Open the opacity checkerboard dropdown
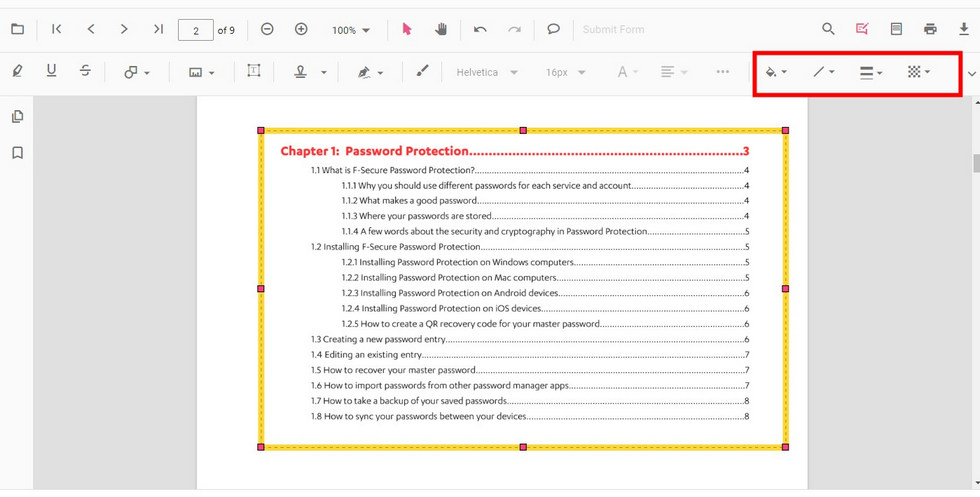The width and height of the screenshot is (980, 497). tap(919, 73)
